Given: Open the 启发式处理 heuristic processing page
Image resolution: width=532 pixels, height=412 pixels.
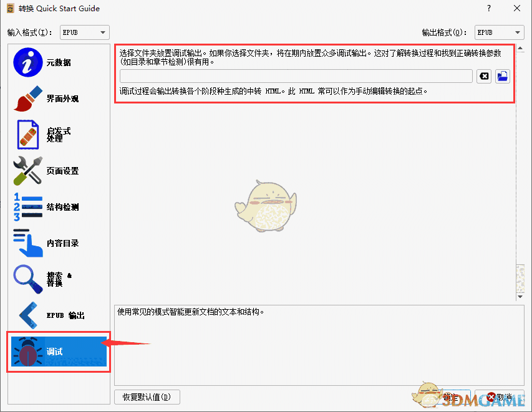Looking at the screenshot, I should pos(27,135).
